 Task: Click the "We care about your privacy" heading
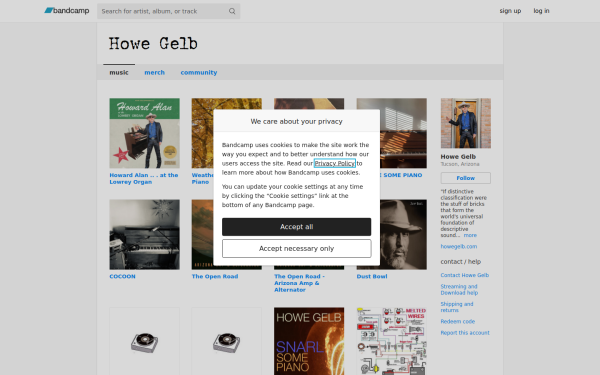297,121
